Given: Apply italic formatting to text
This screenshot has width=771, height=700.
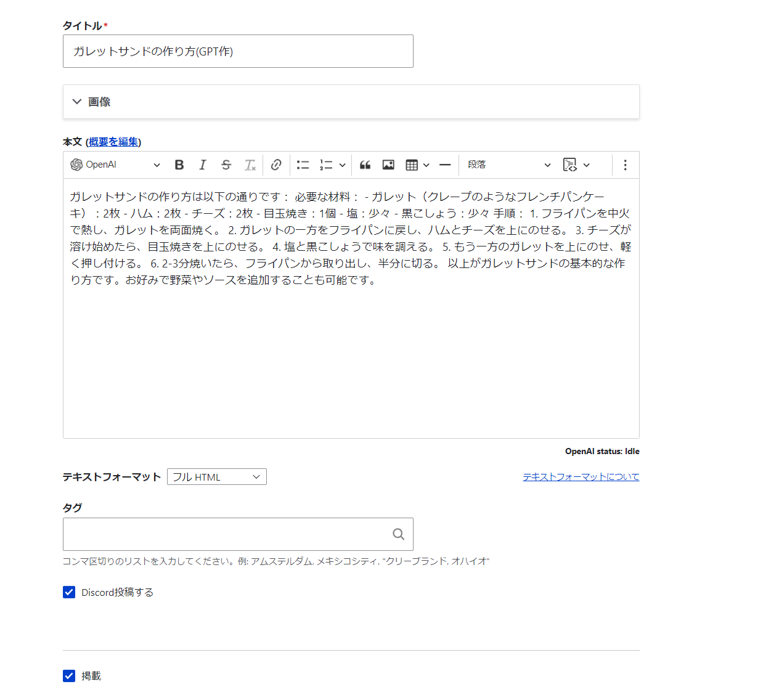Looking at the screenshot, I should click(x=202, y=165).
